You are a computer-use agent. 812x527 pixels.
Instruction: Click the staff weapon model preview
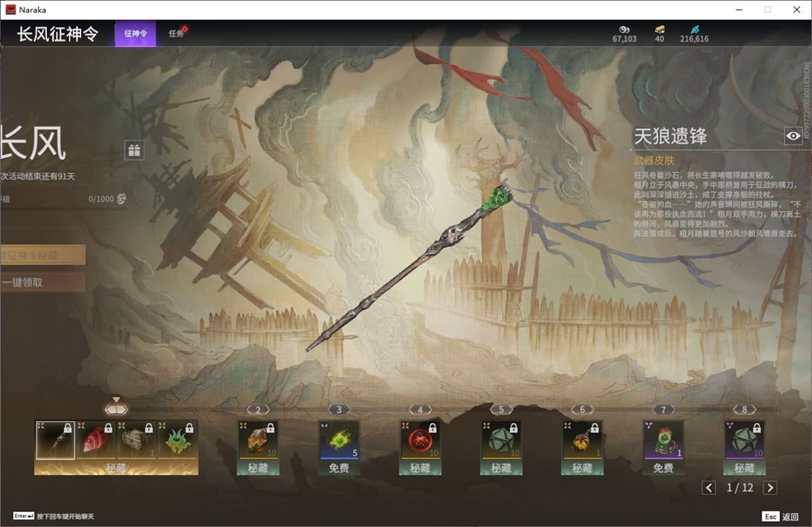[x=409, y=267]
